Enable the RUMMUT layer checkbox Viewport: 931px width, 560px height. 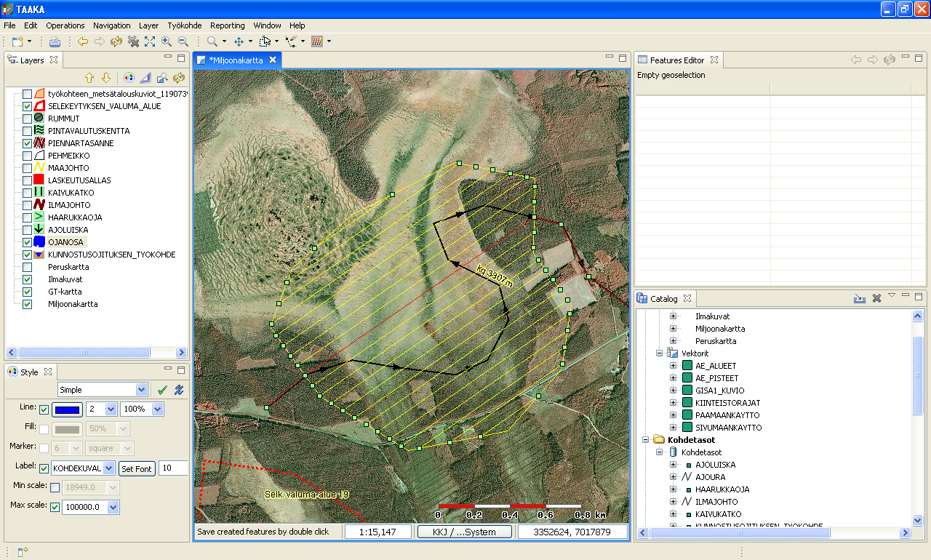point(27,119)
